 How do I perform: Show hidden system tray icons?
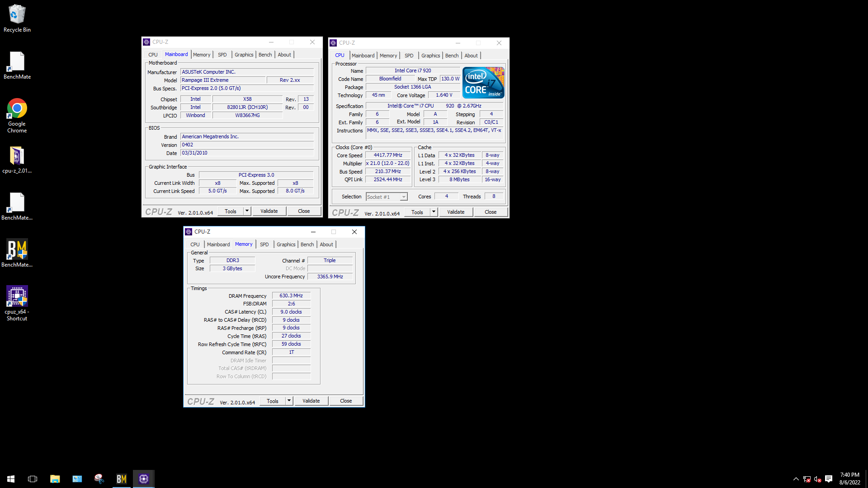(x=796, y=479)
